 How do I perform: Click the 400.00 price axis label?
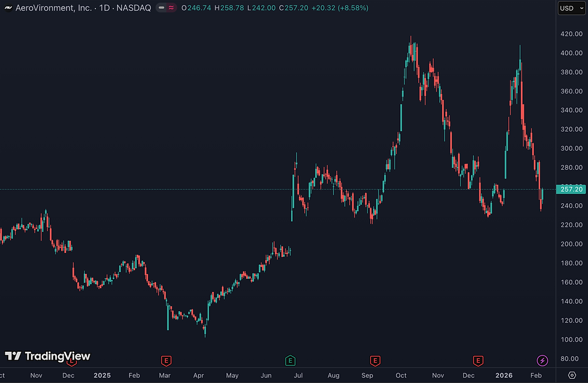(x=571, y=53)
